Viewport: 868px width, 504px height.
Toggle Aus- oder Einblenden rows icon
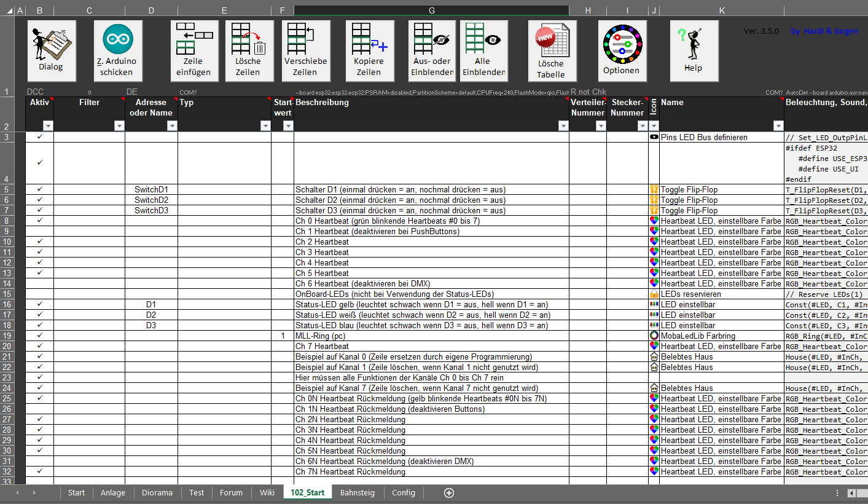pyautogui.click(x=432, y=50)
